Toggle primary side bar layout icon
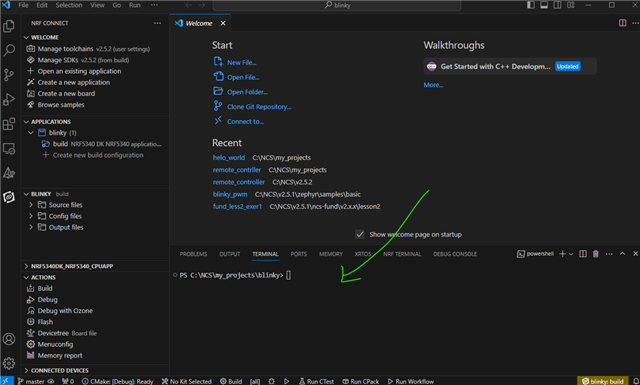This screenshot has width=640, height=385. point(531,5)
